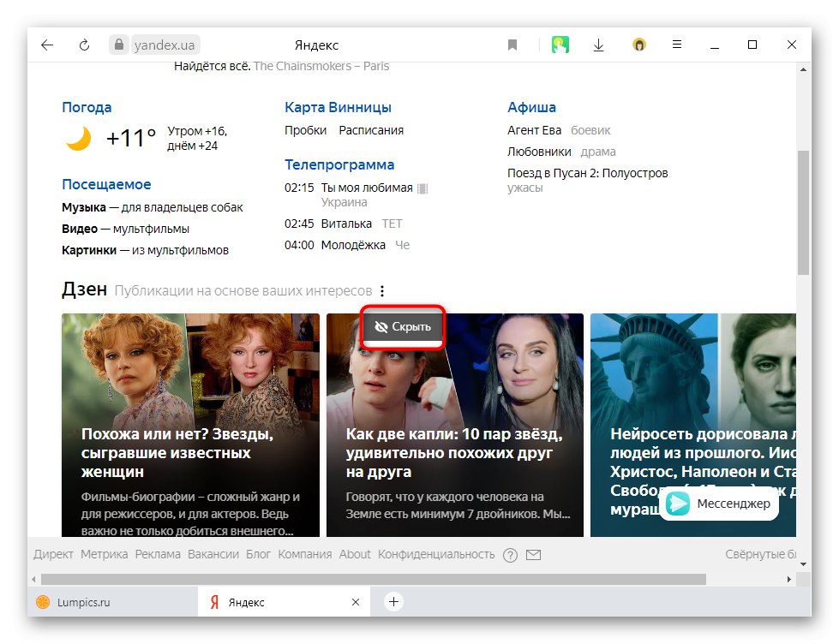Image resolution: width=839 pixels, height=644 pixels.
Task: Open site security info via the padlock icon
Action: click(119, 45)
